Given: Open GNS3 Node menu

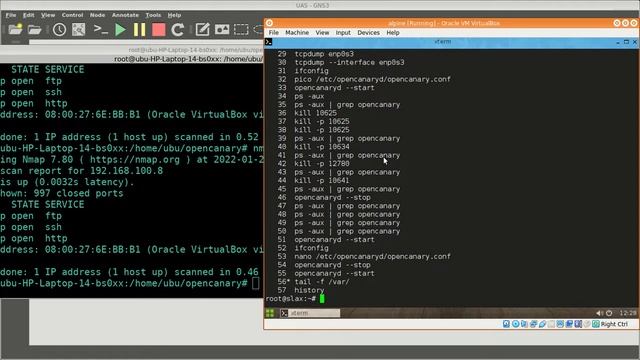Looking at the screenshot, I should pyautogui.click(x=97, y=15).
